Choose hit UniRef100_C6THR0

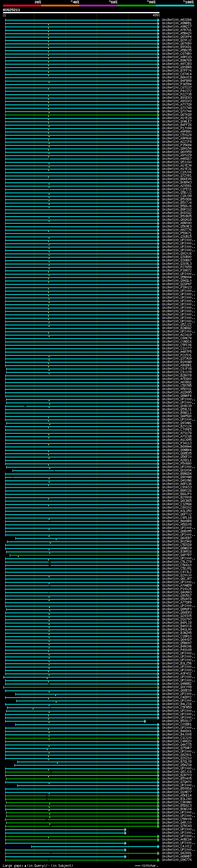177,54
